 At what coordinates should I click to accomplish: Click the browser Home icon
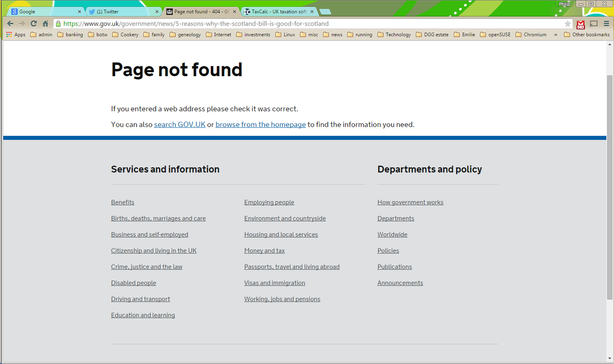pyautogui.click(x=45, y=23)
